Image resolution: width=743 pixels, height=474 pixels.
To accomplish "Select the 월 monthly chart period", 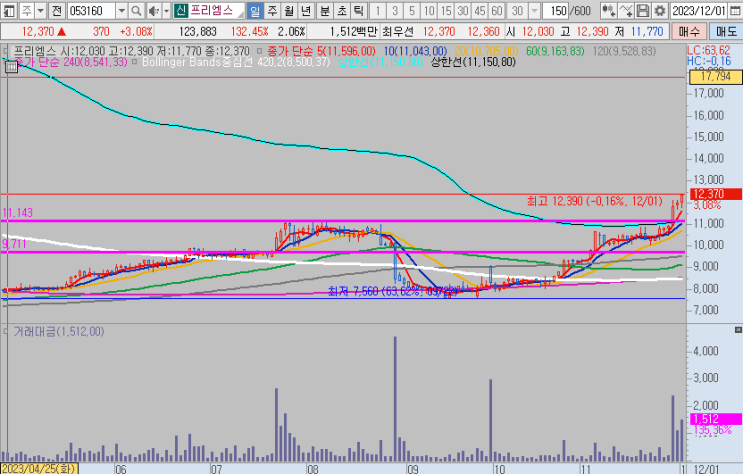I will tap(289, 10).
